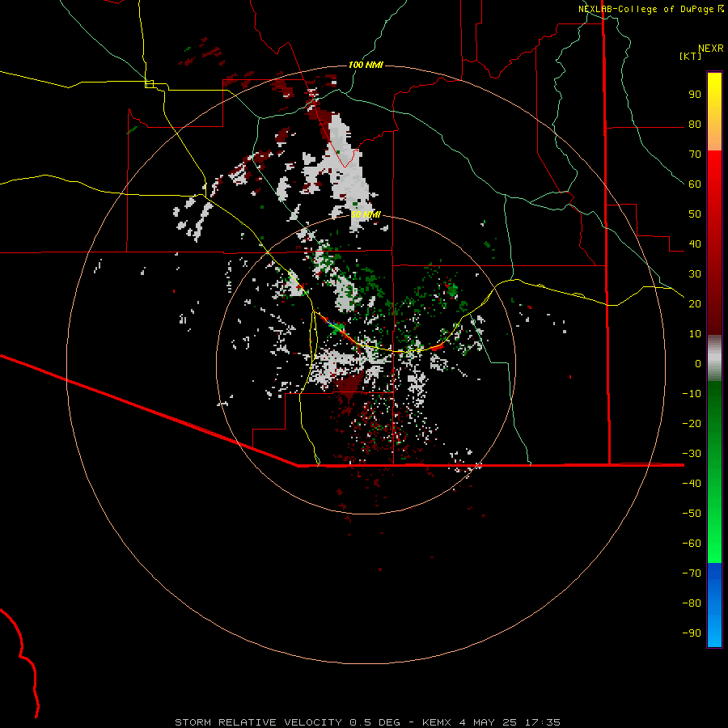
Task: Pick the gray zero-velocity color bar segment
Action: (714, 358)
